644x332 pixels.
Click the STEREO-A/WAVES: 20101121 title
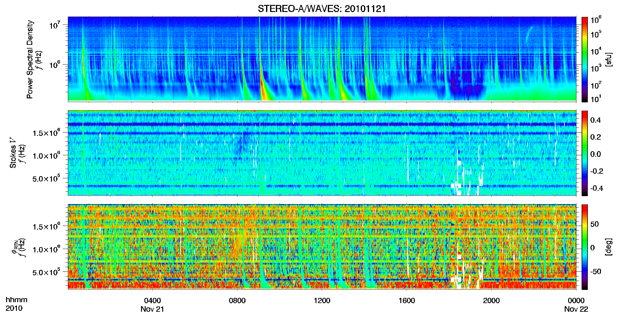322,9
